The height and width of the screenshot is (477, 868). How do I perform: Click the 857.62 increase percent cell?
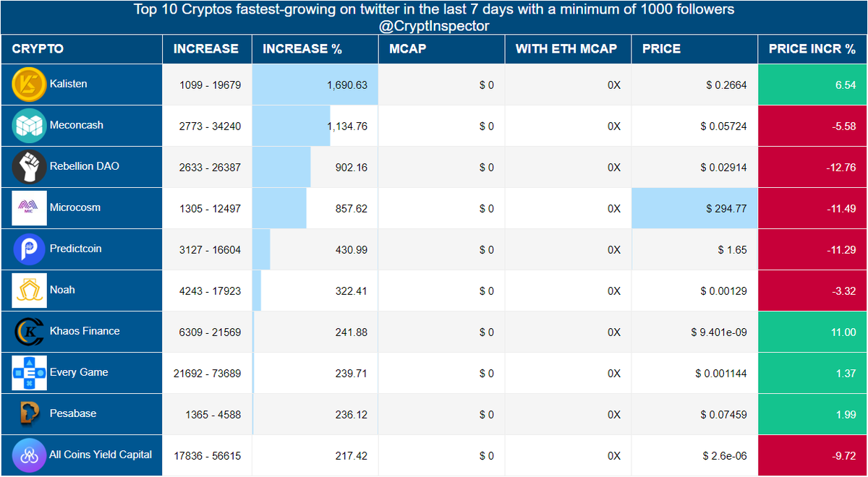coord(315,208)
